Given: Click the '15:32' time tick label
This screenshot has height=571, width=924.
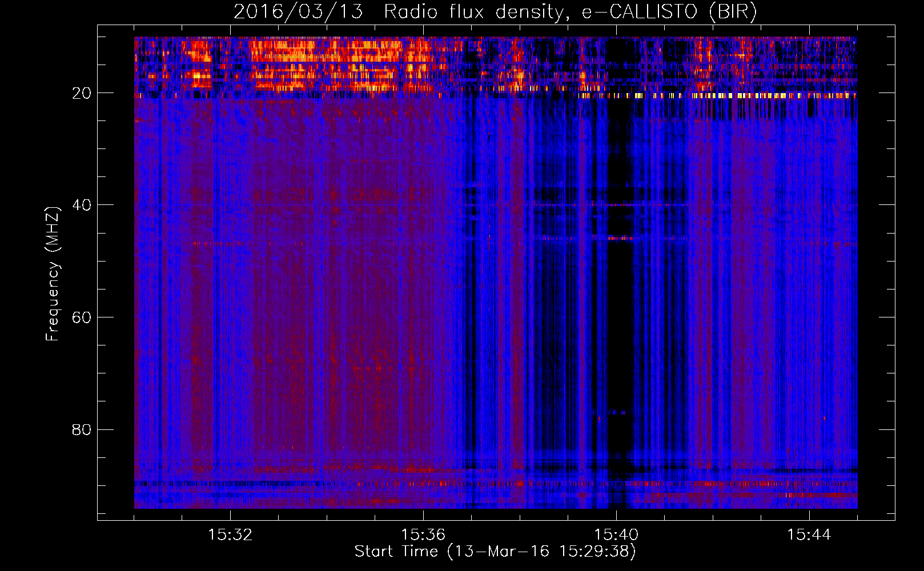Looking at the screenshot, I should [x=230, y=535].
